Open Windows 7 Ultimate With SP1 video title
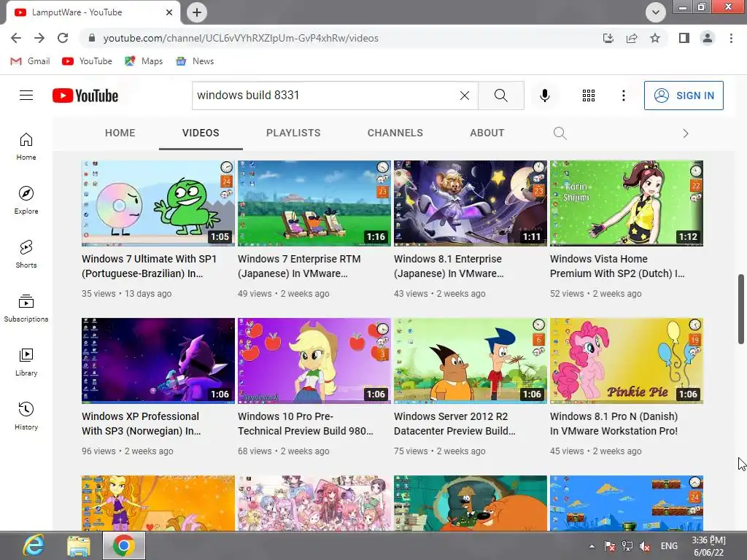The image size is (747, 560). click(x=150, y=266)
